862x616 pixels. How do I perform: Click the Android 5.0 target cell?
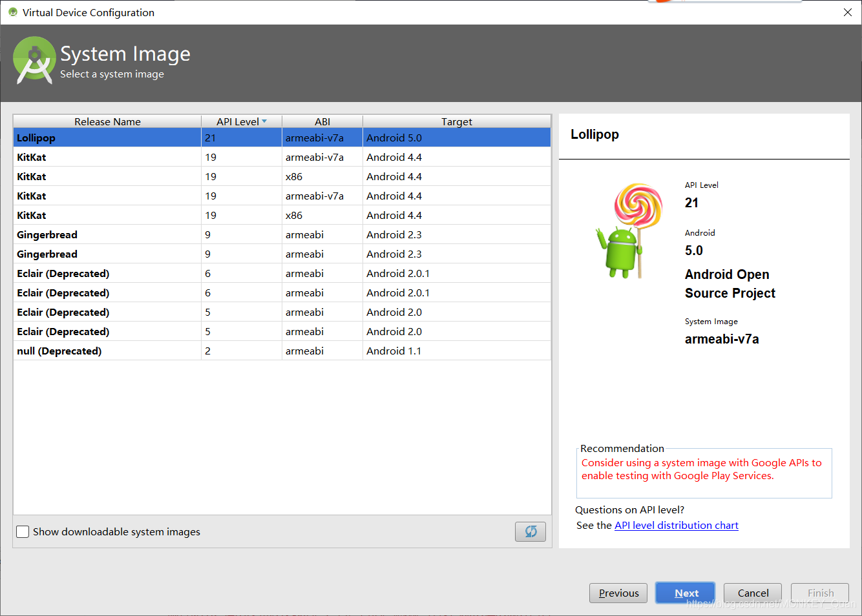click(x=457, y=138)
